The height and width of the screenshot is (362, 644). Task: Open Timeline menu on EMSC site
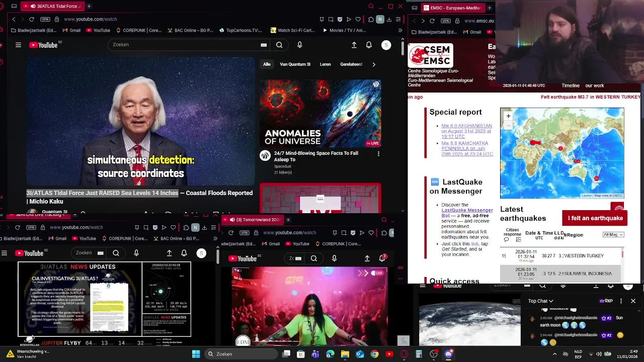coord(571,85)
